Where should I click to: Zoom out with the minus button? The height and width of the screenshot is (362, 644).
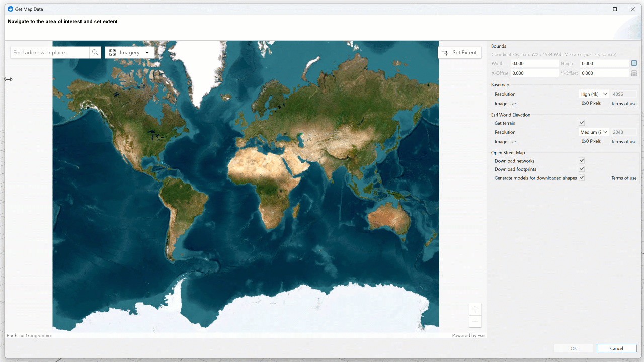point(475,322)
